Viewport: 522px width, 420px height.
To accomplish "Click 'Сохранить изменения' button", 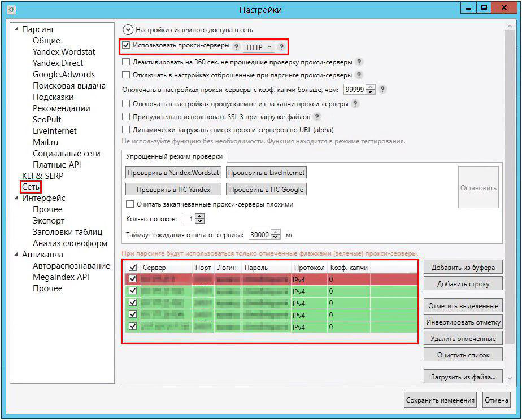I will 440,400.
